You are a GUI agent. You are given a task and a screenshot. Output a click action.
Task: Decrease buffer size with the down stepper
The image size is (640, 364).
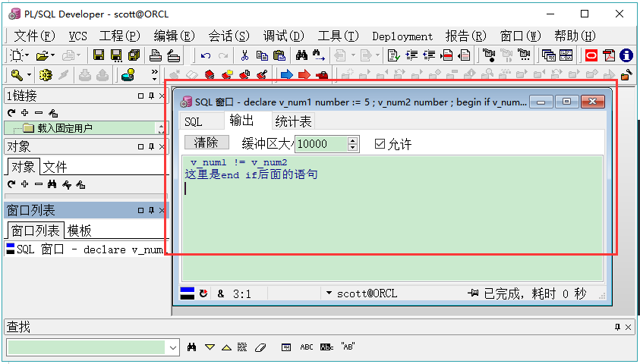pyautogui.click(x=353, y=148)
